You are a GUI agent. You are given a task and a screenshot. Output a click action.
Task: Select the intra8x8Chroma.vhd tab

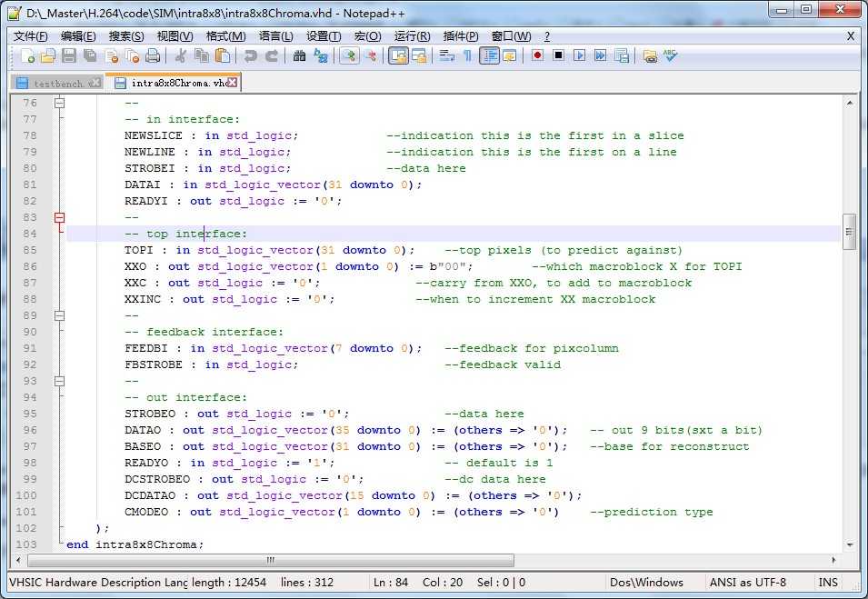point(172,83)
